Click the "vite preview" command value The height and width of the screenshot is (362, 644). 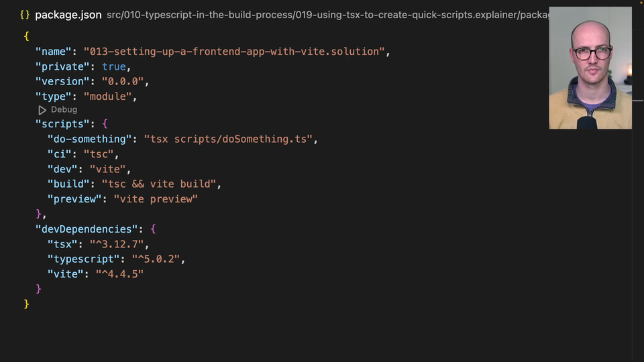point(156,199)
